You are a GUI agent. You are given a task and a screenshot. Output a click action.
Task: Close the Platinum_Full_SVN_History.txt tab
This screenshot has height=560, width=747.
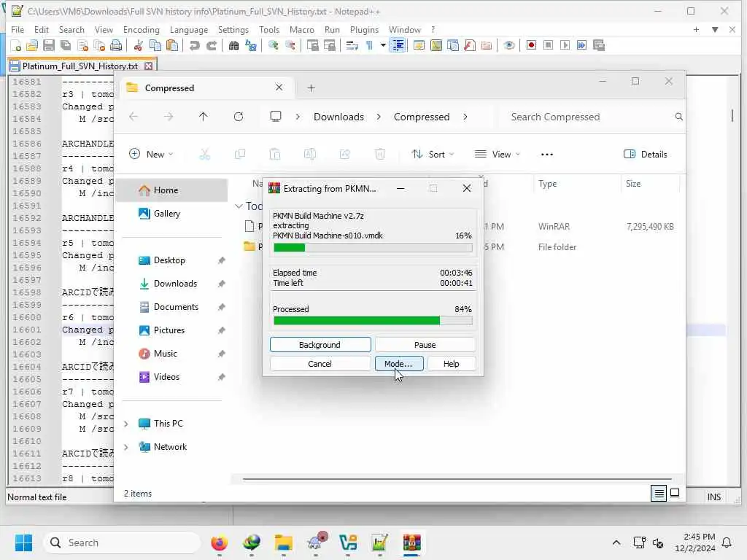(149, 66)
